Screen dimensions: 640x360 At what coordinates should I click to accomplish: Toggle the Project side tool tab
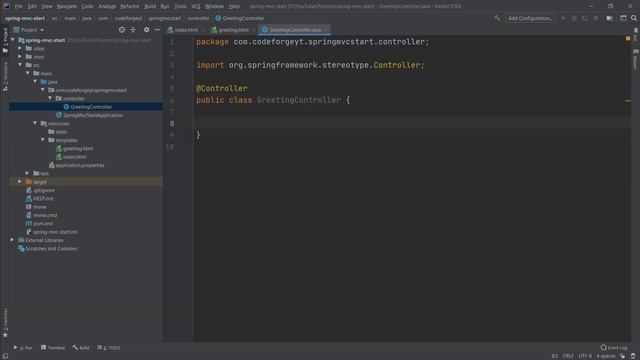[x=5, y=40]
